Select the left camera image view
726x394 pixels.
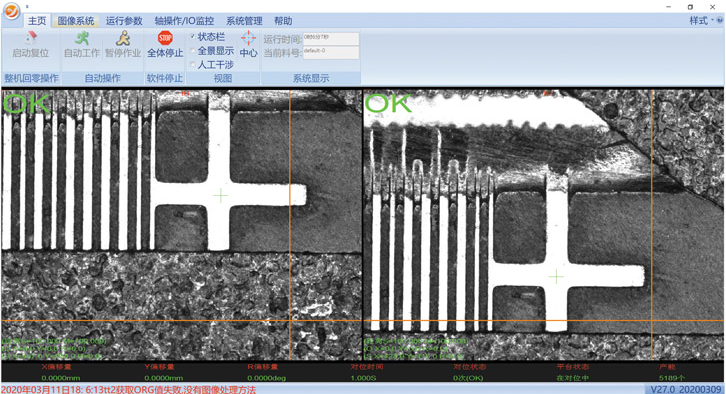[182, 225]
